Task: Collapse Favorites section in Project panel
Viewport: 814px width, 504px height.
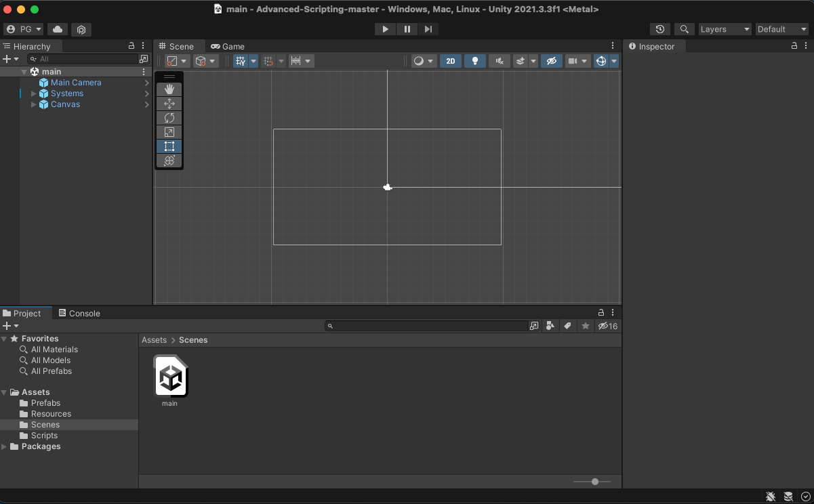Action: tap(5, 339)
